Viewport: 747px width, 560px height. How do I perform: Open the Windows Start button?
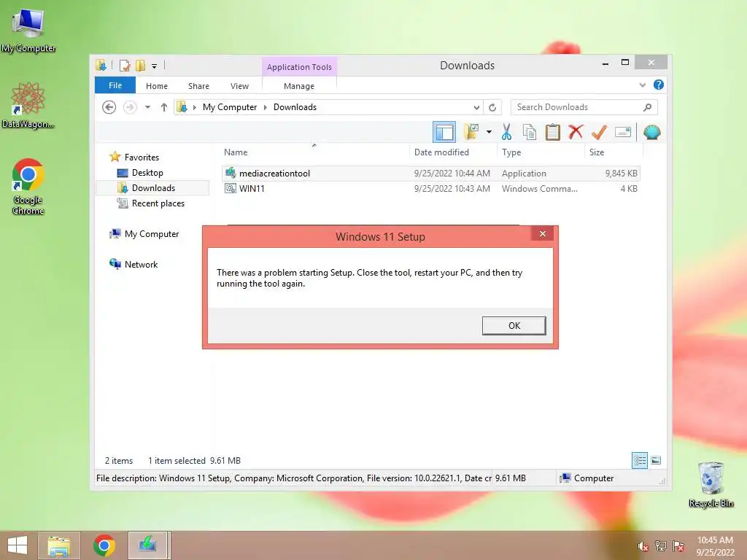(x=18, y=545)
